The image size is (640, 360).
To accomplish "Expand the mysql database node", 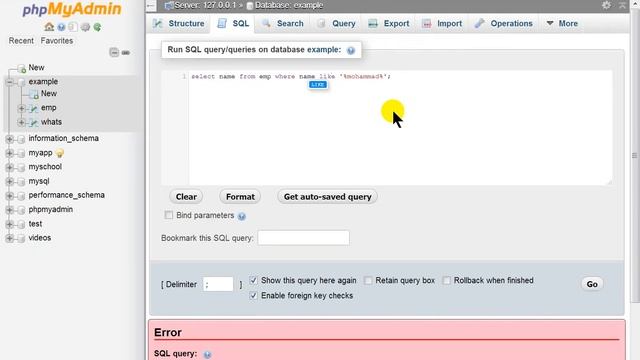I will 9,181.
